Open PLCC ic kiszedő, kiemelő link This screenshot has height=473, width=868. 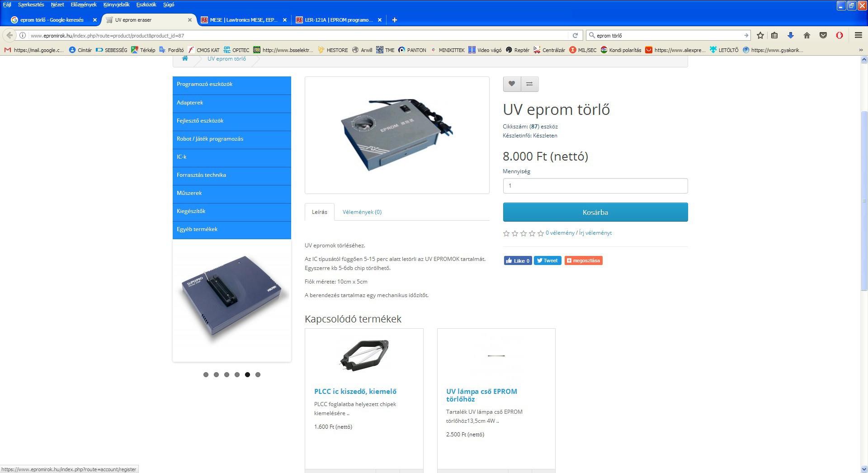[x=355, y=392]
